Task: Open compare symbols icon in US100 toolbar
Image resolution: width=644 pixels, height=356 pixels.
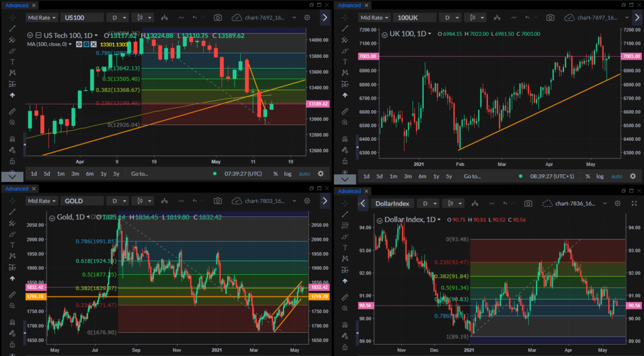Action: tap(164, 18)
